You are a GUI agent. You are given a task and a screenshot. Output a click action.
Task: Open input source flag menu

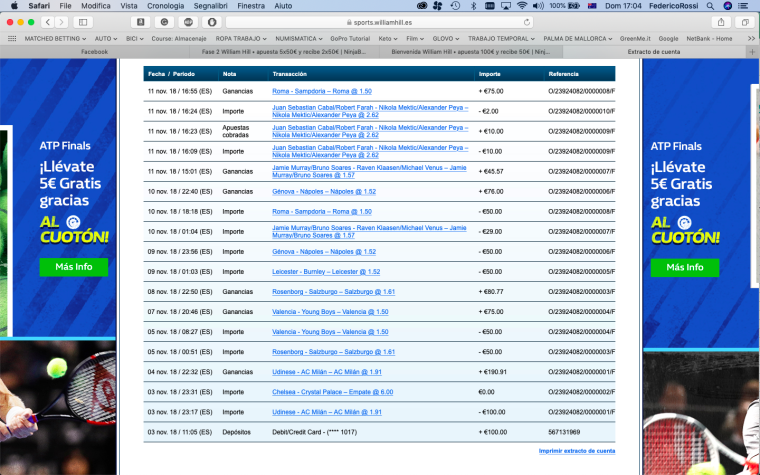(592, 6)
